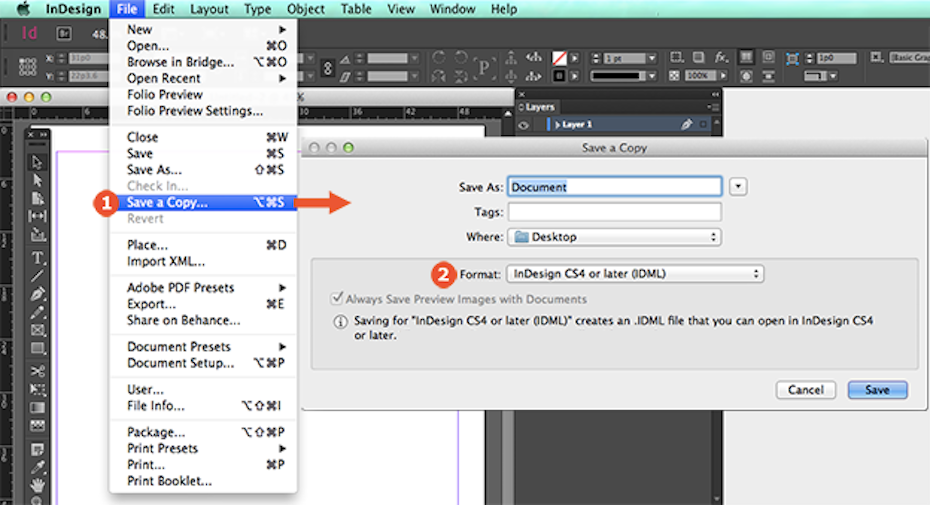Click the Save button
The width and height of the screenshot is (930, 505).
click(x=877, y=390)
